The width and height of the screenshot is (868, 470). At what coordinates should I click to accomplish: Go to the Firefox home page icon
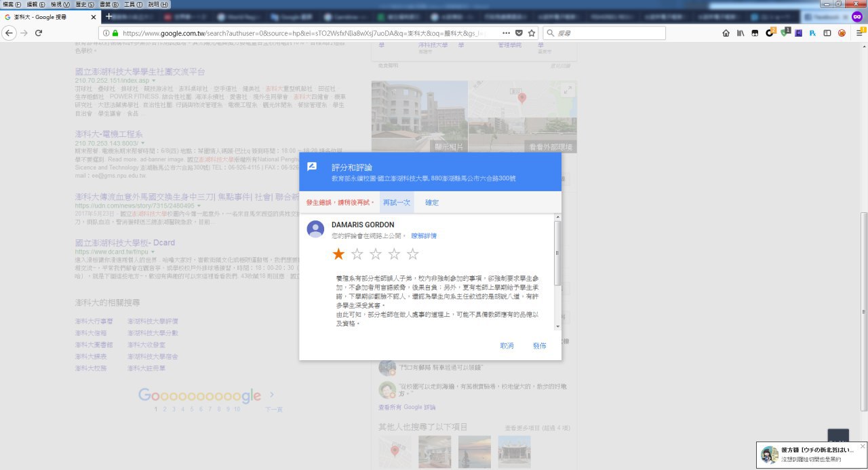point(726,33)
